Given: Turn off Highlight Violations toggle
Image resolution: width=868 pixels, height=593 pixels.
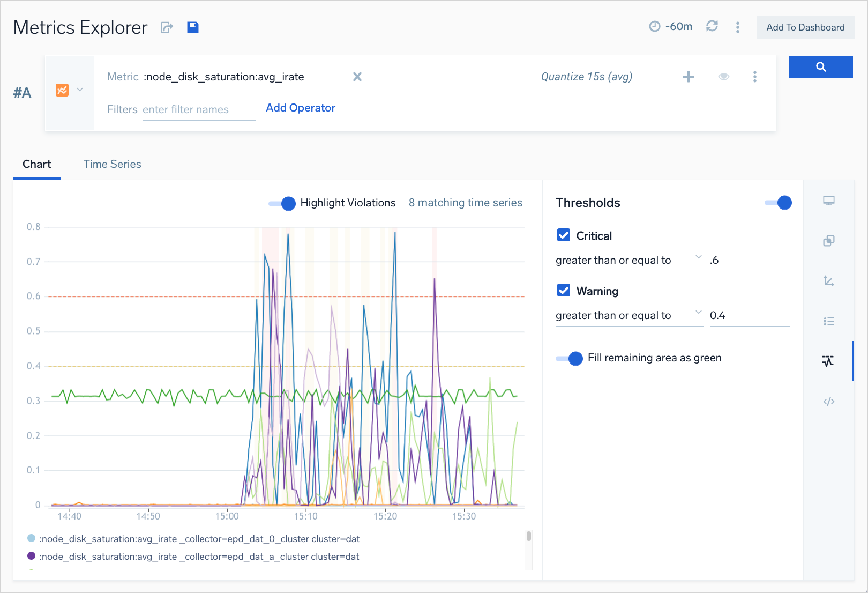Looking at the screenshot, I should click(282, 203).
